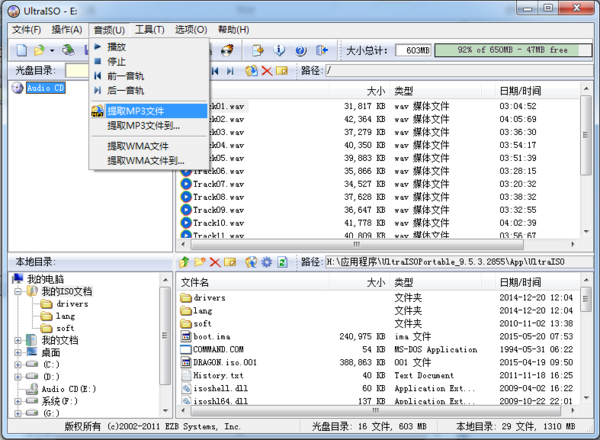Select Track10.wav in the disc file list
600x440 pixels.
coord(218,223)
